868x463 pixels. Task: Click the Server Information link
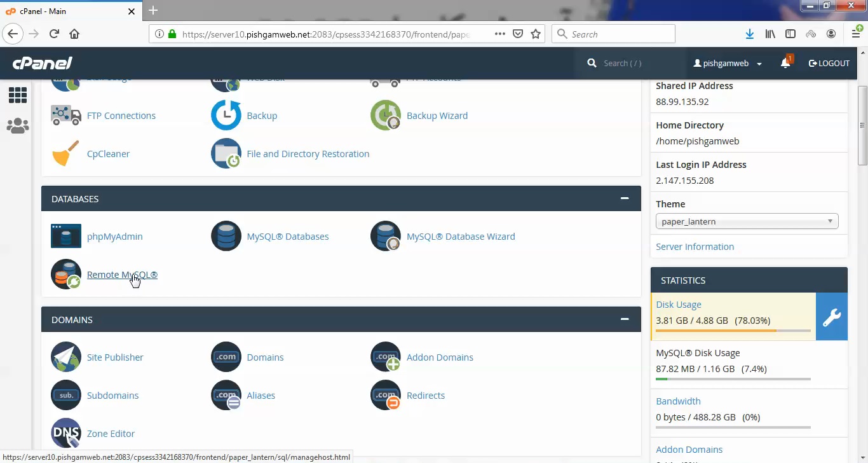(x=695, y=246)
